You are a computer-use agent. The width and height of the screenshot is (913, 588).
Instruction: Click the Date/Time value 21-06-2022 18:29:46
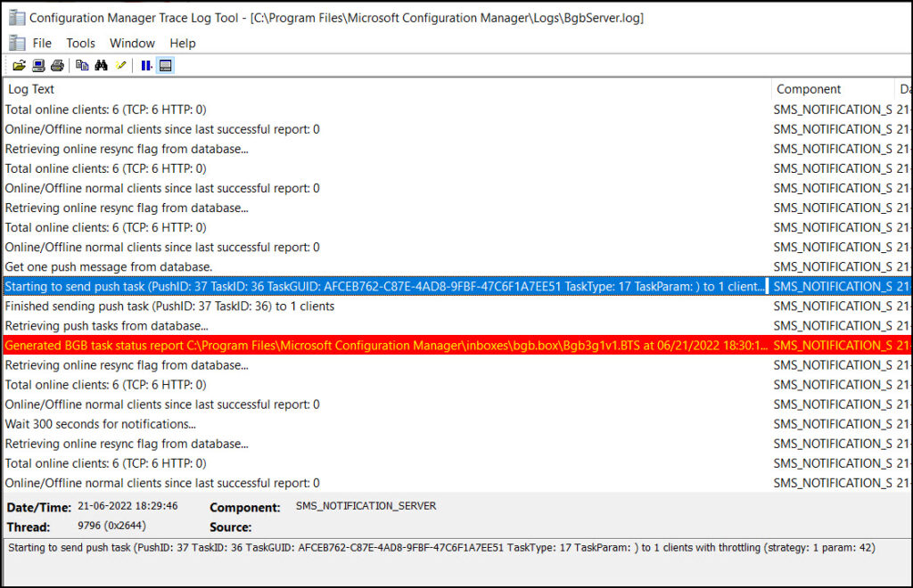point(127,506)
